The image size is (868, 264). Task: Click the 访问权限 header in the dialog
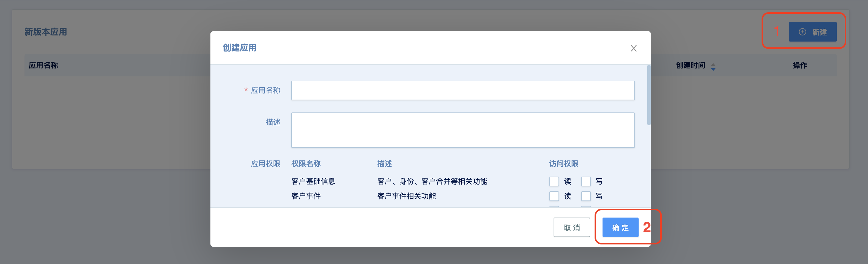[563, 164]
